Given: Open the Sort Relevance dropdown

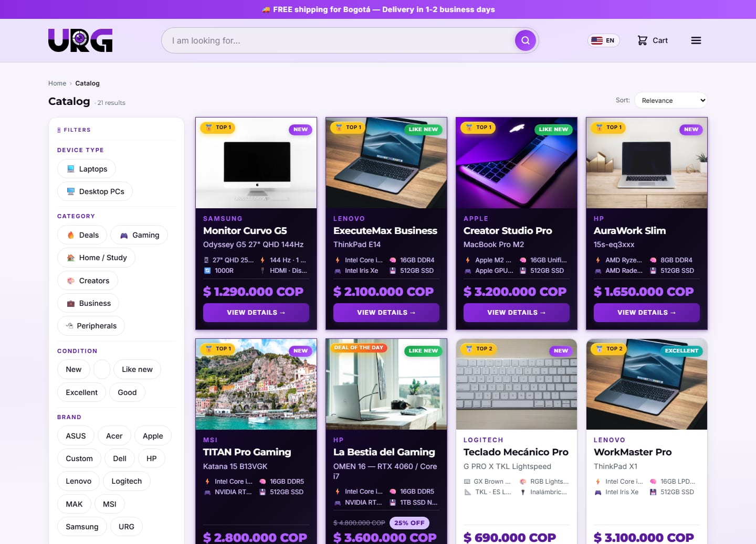Looking at the screenshot, I should (x=671, y=100).
